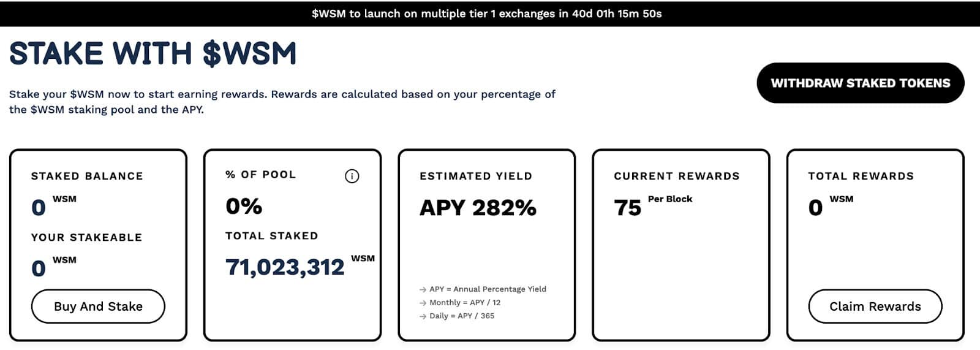Click the 75 Per Block rewards value
The width and height of the screenshot is (980, 350).
(x=628, y=208)
